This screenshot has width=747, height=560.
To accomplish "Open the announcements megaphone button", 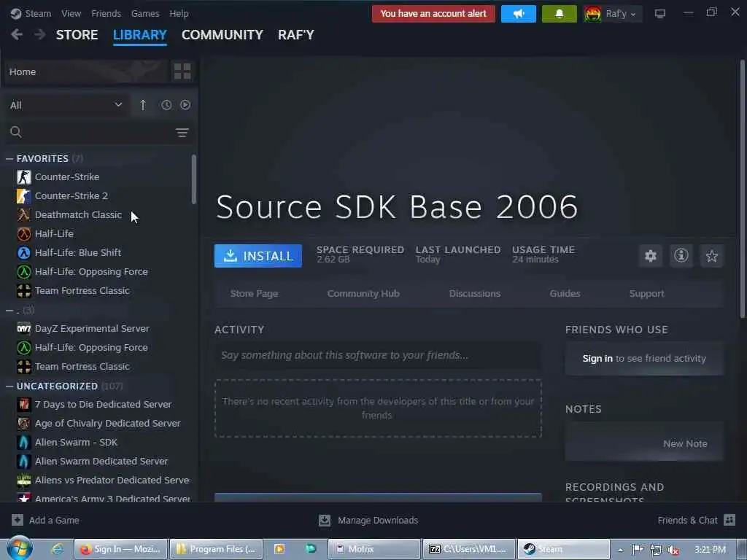I will click(x=519, y=14).
